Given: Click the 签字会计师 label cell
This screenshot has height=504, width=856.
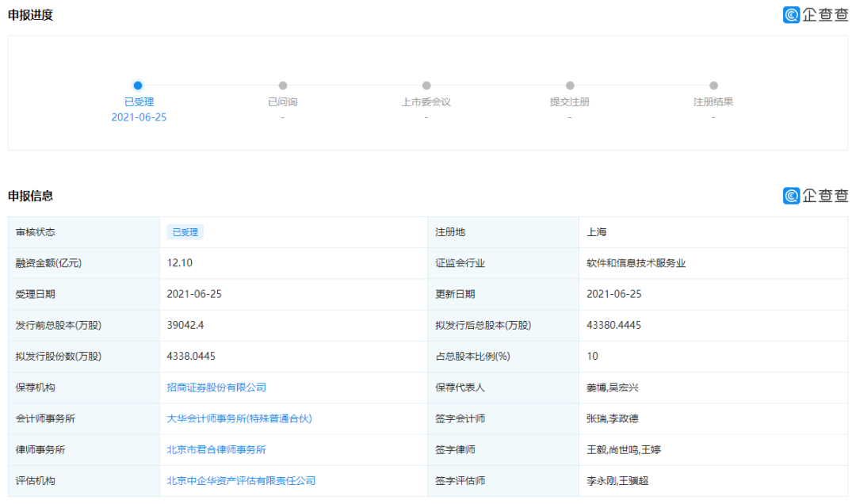Looking at the screenshot, I should [x=503, y=419].
